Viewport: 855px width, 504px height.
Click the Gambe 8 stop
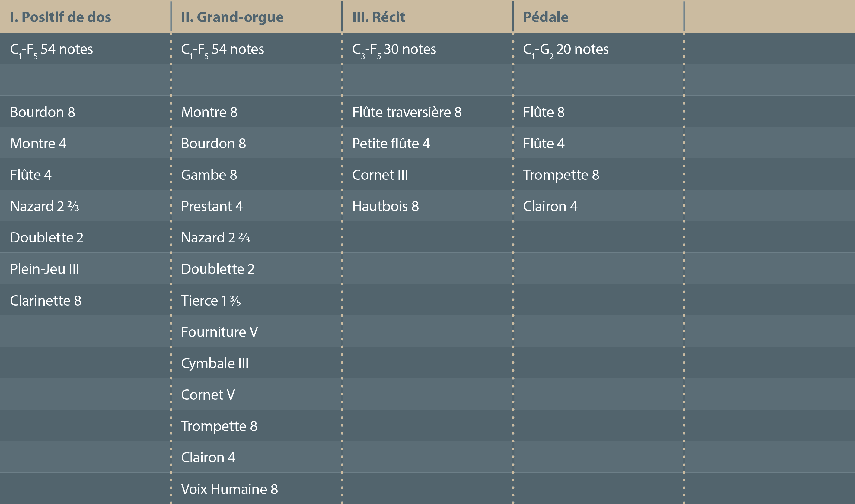pyautogui.click(x=209, y=175)
